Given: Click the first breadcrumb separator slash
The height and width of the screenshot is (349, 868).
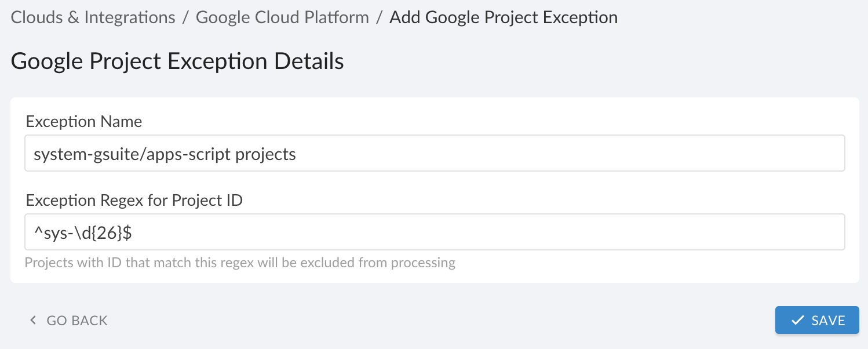Looking at the screenshot, I should pos(185,17).
